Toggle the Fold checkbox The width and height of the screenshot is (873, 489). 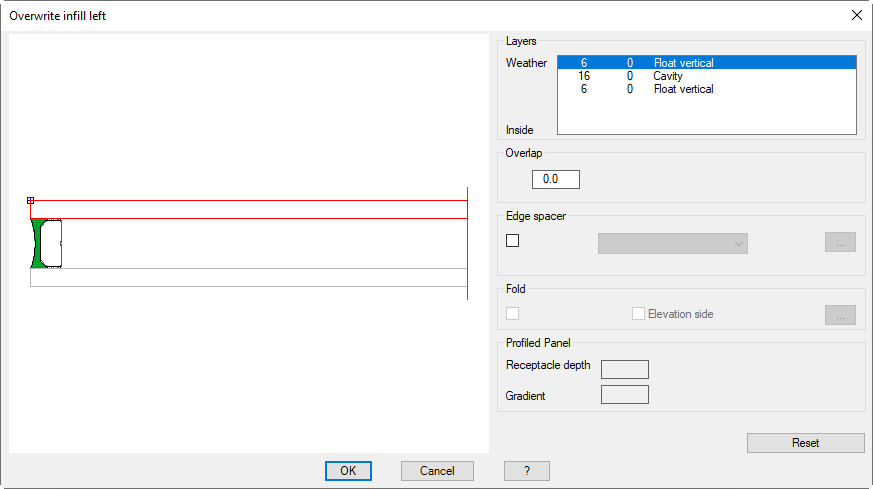[x=513, y=314]
